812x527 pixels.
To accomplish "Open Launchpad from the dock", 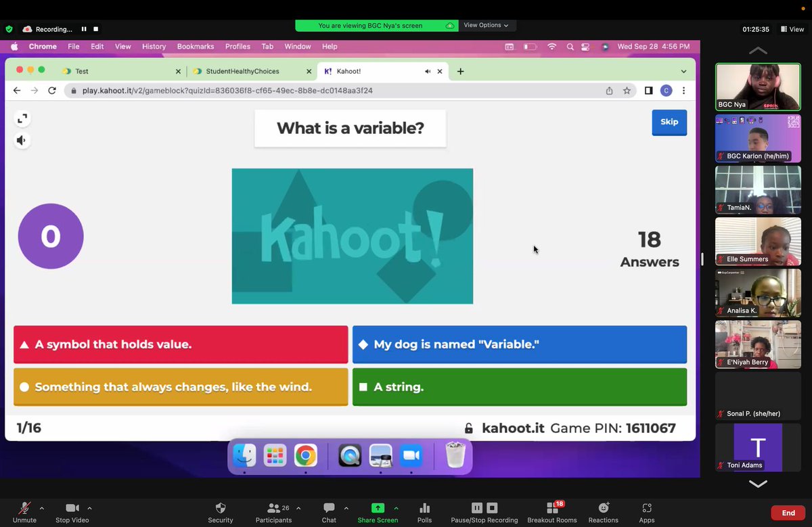I will pyautogui.click(x=275, y=456).
